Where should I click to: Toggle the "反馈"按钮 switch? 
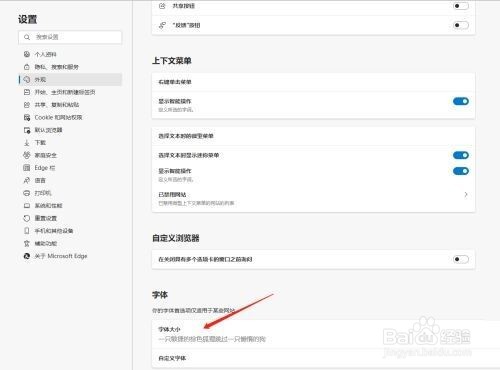[x=461, y=25]
